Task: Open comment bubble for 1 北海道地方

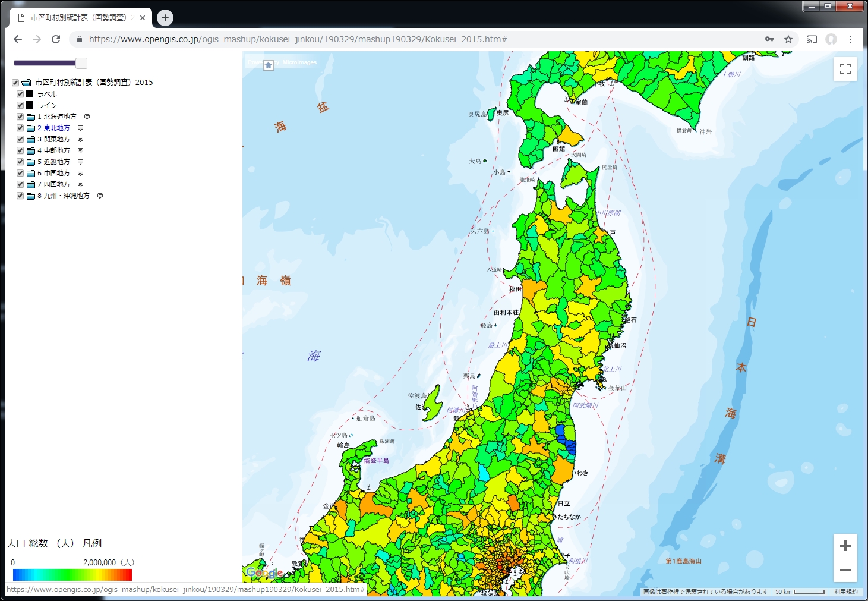Action: pyautogui.click(x=87, y=117)
